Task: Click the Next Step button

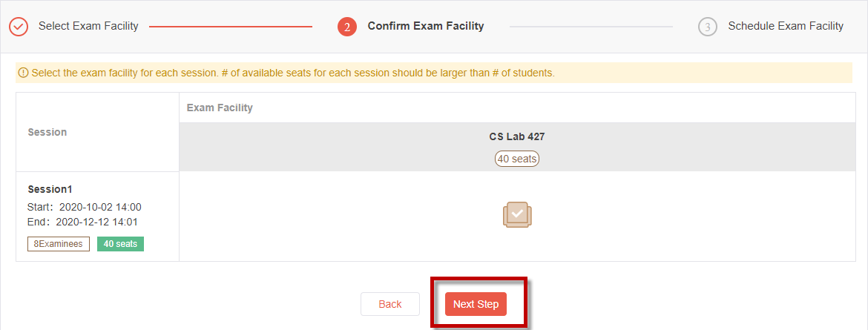Action: 476,304
